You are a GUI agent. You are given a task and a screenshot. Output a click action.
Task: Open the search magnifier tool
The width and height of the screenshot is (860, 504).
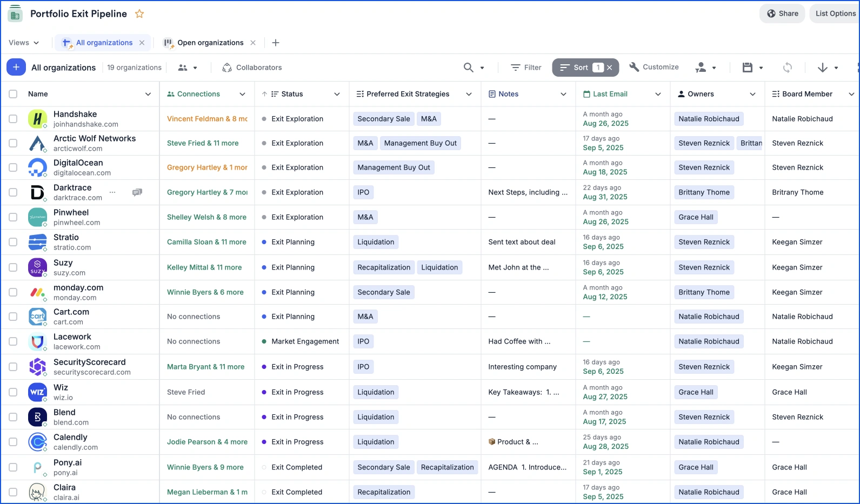pyautogui.click(x=469, y=68)
